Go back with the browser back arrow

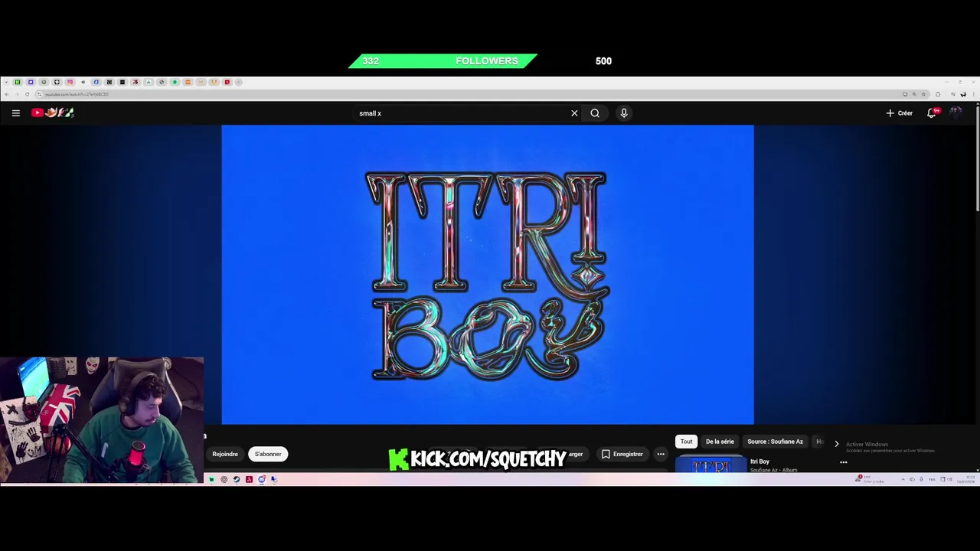pyautogui.click(x=7, y=94)
